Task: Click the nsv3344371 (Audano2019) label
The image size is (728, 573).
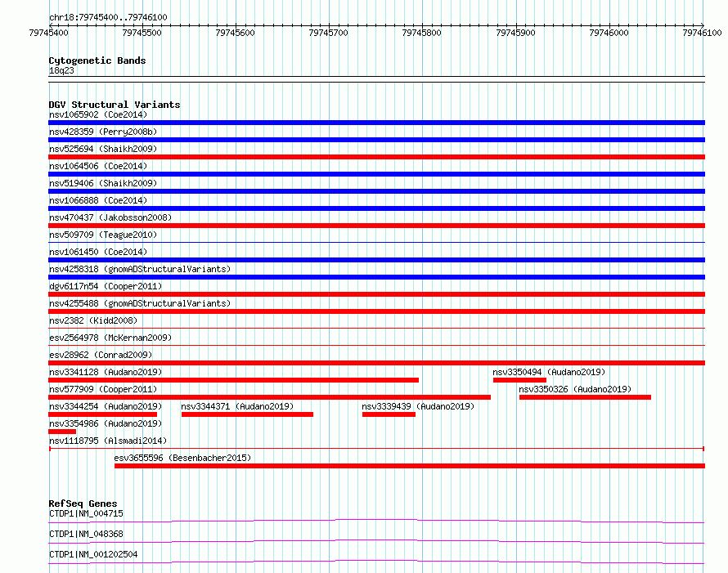Action: click(x=237, y=406)
